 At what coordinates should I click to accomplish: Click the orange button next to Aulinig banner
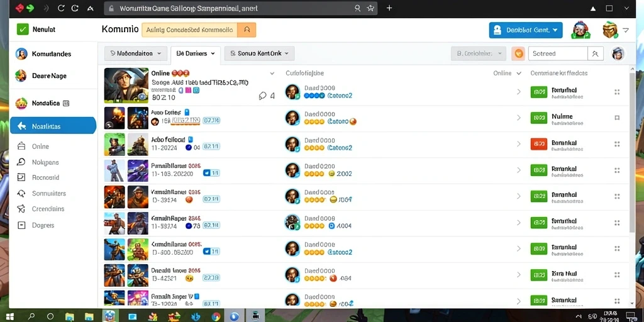tap(247, 30)
